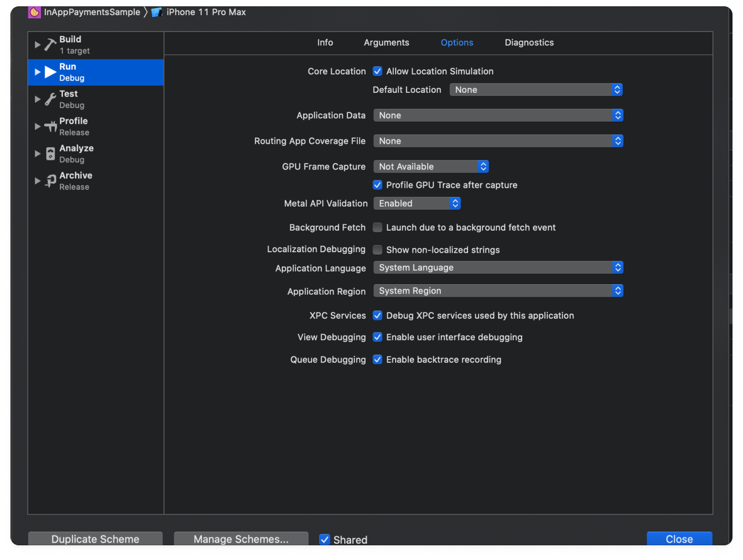This screenshot has width=743, height=560.
Task: Enable Show non-localized strings
Action: (x=377, y=250)
